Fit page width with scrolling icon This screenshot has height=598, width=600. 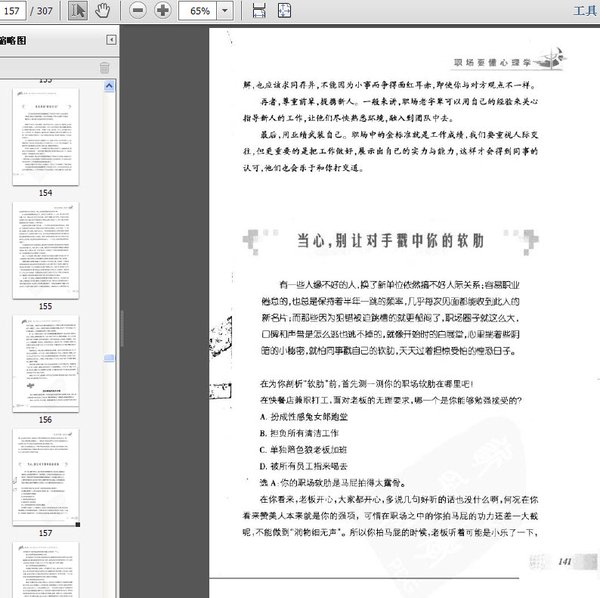pyautogui.click(x=259, y=10)
